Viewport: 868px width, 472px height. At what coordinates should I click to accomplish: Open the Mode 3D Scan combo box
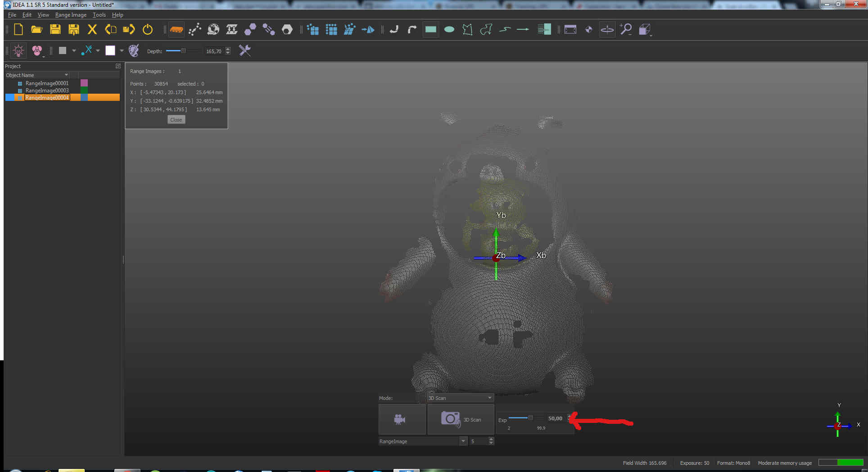pyautogui.click(x=460, y=398)
